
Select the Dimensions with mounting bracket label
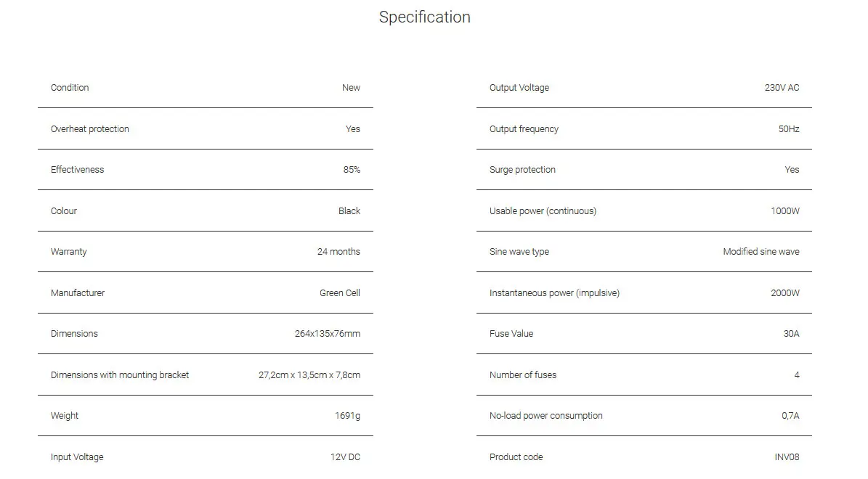point(120,375)
